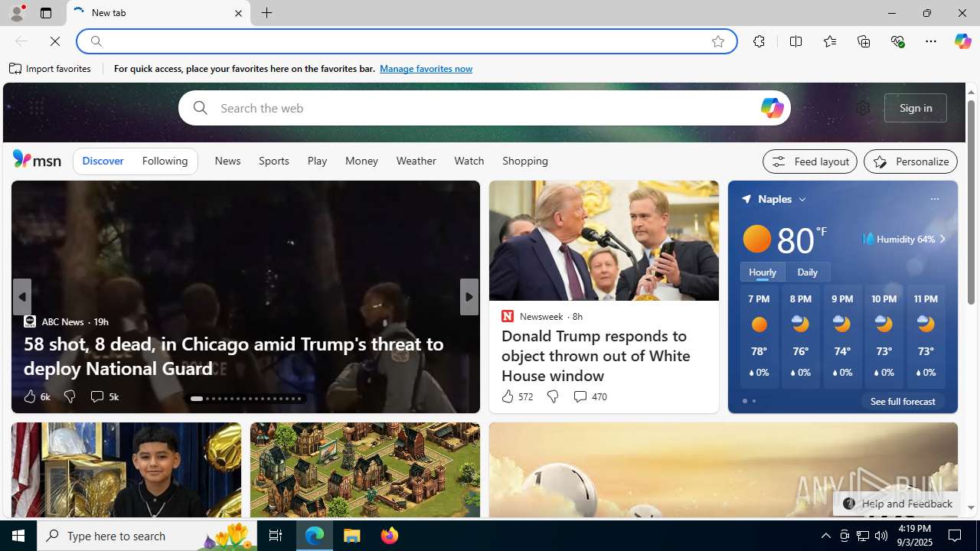Open Help and Feedback

[x=897, y=504]
